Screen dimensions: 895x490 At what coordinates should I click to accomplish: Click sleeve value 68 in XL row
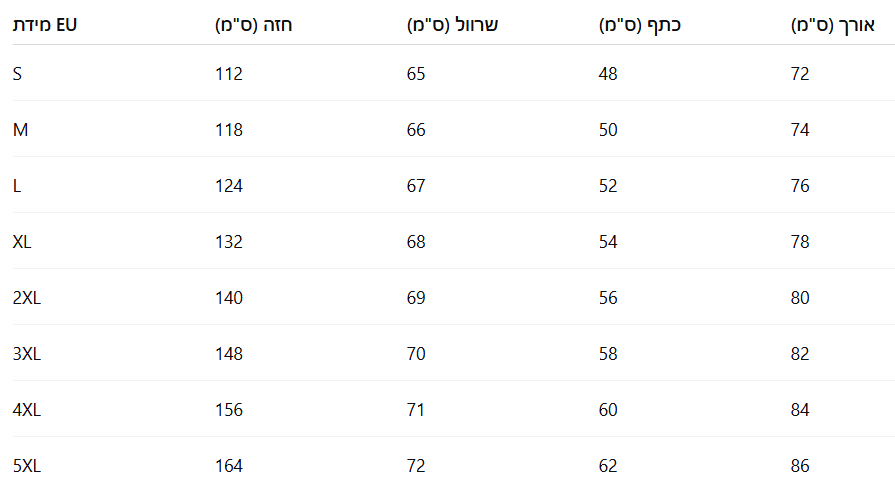point(416,242)
